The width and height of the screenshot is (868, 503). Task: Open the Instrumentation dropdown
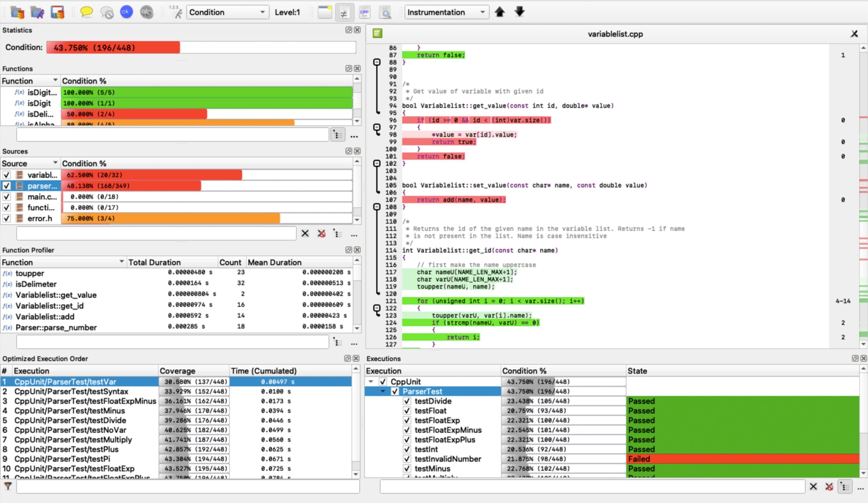(x=447, y=13)
